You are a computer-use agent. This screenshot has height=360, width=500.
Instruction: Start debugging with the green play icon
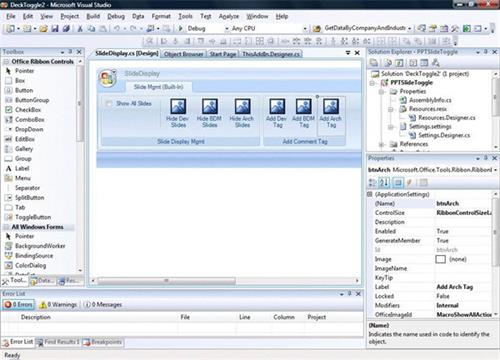(180, 28)
